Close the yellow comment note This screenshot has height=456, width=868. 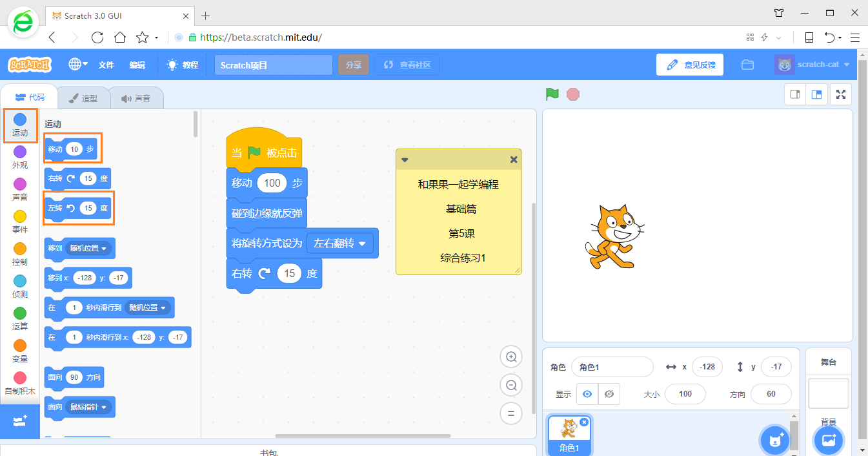(514, 160)
